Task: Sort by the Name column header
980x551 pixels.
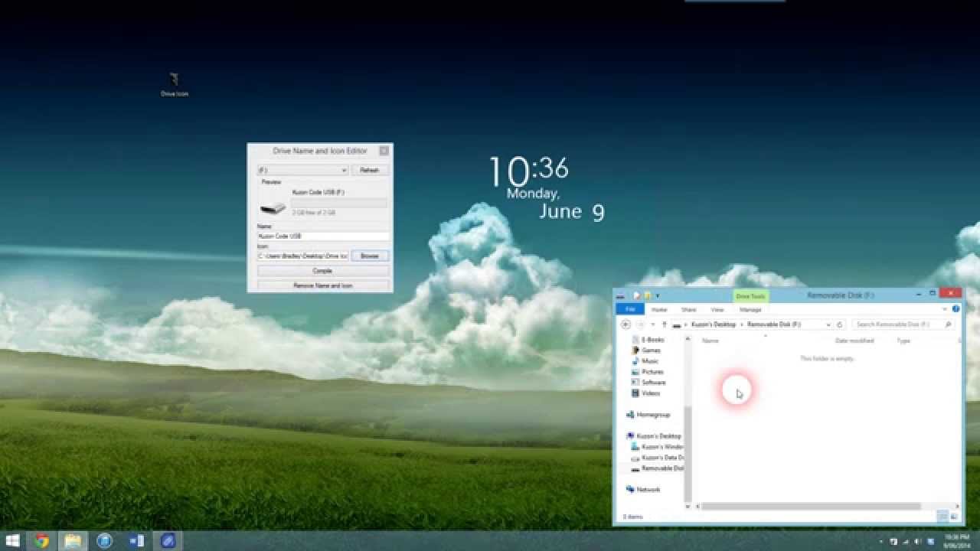Action: click(x=710, y=341)
